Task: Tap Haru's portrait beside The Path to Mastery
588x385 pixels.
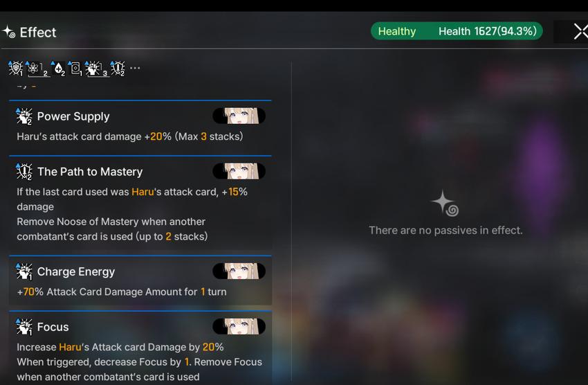Action: click(239, 171)
